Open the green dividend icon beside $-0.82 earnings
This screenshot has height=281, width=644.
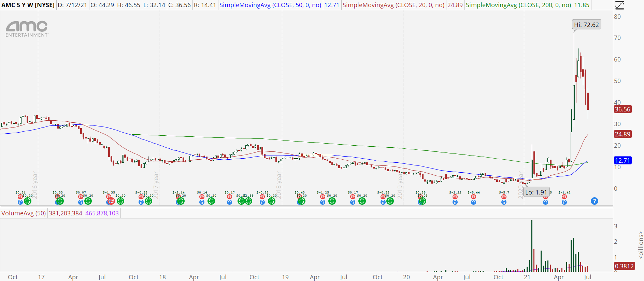tap(272, 201)
